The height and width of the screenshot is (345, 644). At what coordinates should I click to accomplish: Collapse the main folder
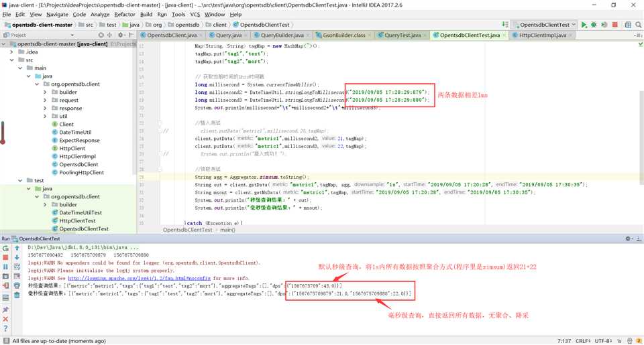20,68
